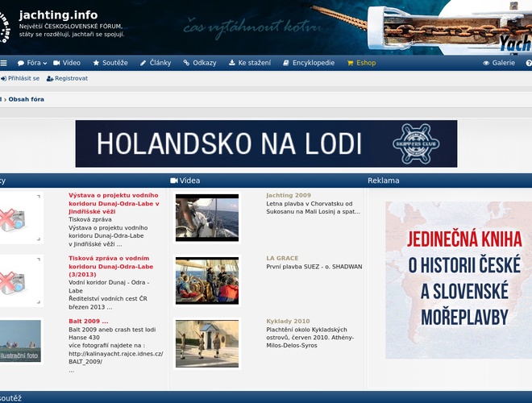Go to Soutěže in the navigation bar
The height and width of the screenshot is (403, 532).
click(110, 63)
